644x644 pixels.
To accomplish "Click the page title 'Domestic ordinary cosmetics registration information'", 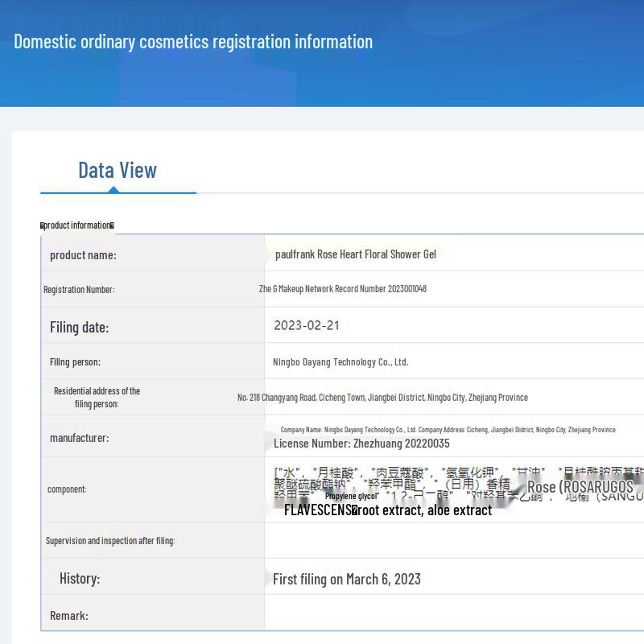I will [193, 42].
